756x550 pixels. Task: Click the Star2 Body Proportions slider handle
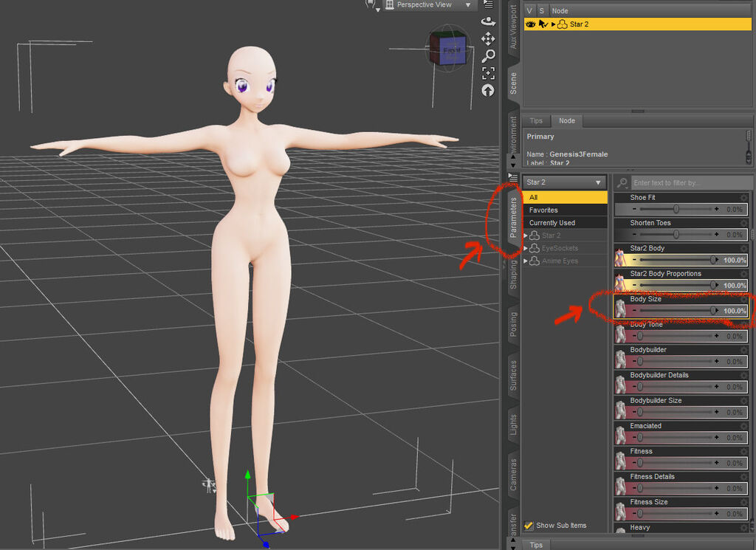click(x=713, y=285)
